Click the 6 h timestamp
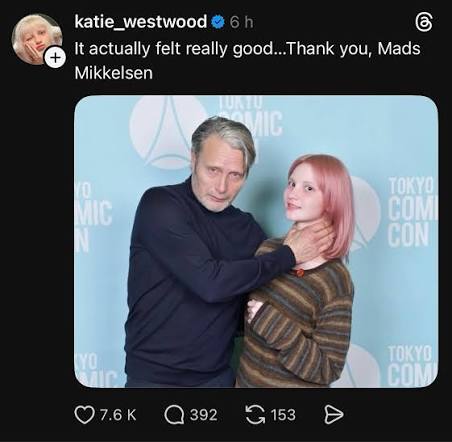The width and height of the screenshot is (452, 442). pos(241,22)
